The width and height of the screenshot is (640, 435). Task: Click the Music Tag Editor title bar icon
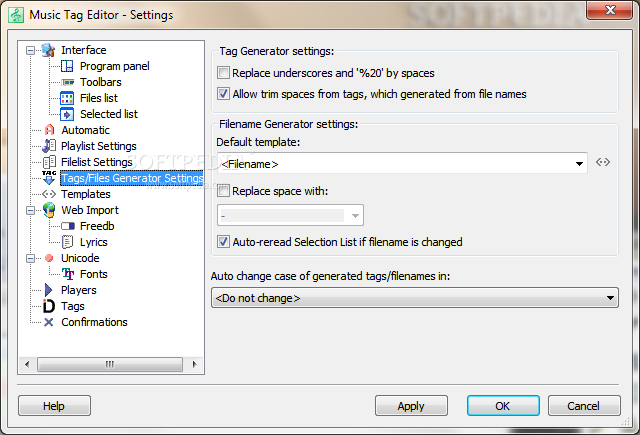click(x=16, y=15)
